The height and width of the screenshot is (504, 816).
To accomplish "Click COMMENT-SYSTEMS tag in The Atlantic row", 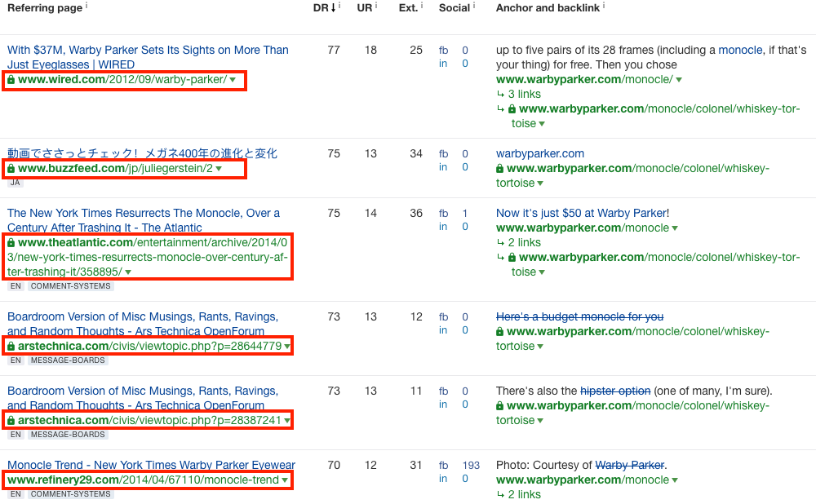I will (x=70, y=286).
